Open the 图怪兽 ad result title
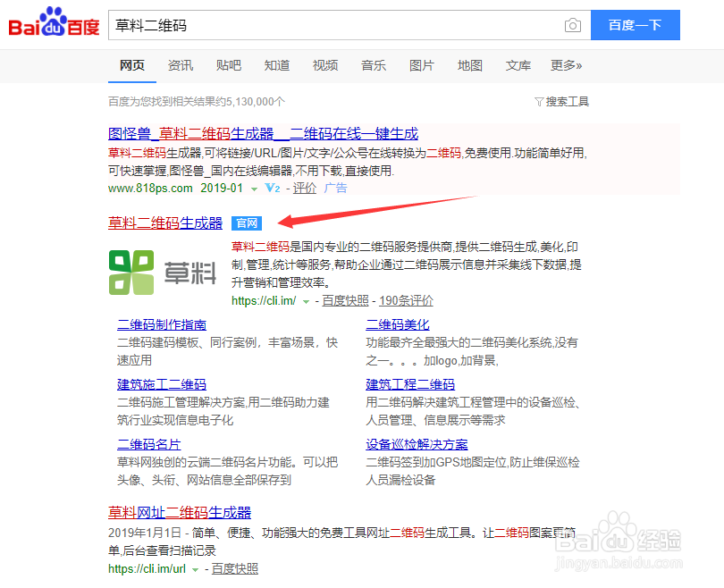Screen dimensions: 724x588 pyautogui.click(x=263, y=134)
